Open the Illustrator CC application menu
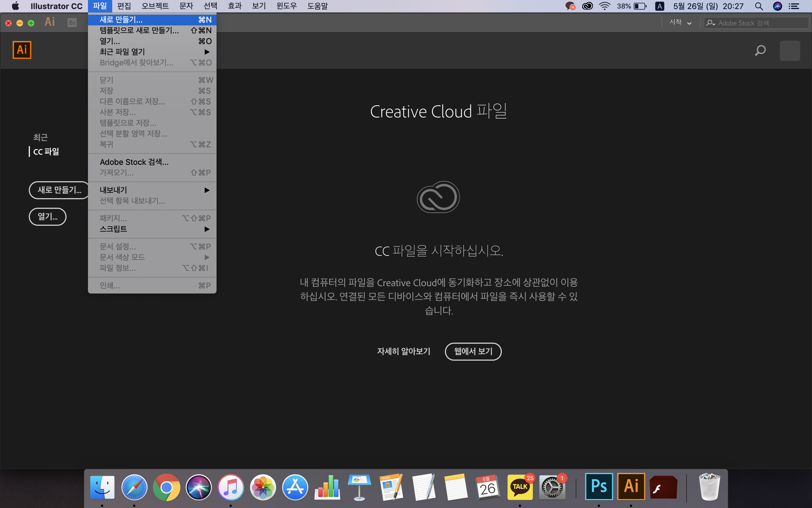The height and width of the screenshot is (508, 812). tap(56, 6)
